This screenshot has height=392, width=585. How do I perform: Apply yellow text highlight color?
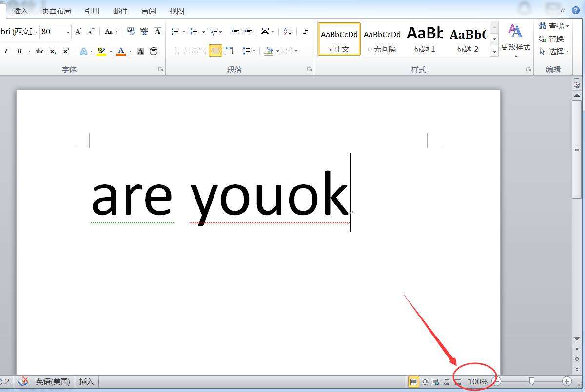coord(101,51)
